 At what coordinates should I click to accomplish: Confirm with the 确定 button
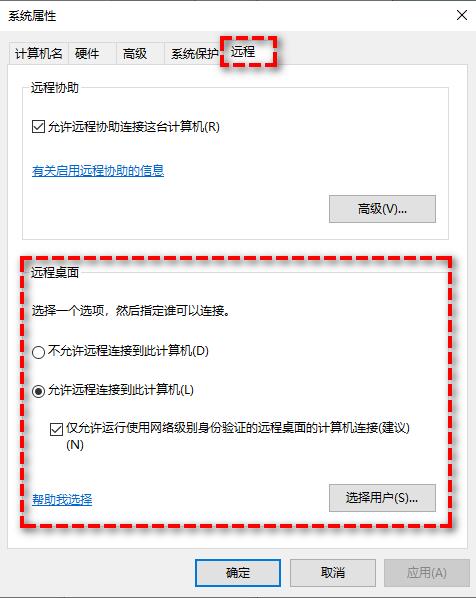tap(238, 573)
